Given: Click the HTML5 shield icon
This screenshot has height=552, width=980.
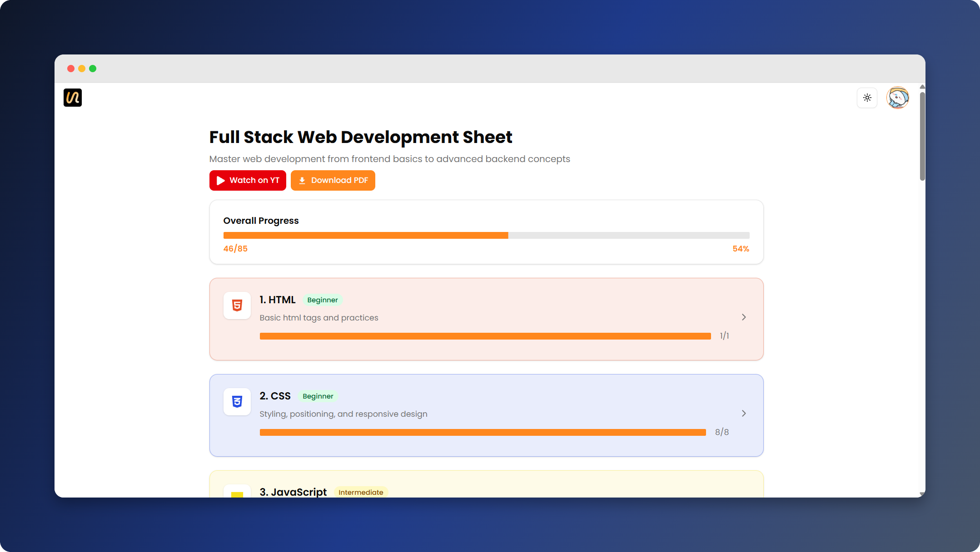Looking at the screenshot, I should pos(237,306).
